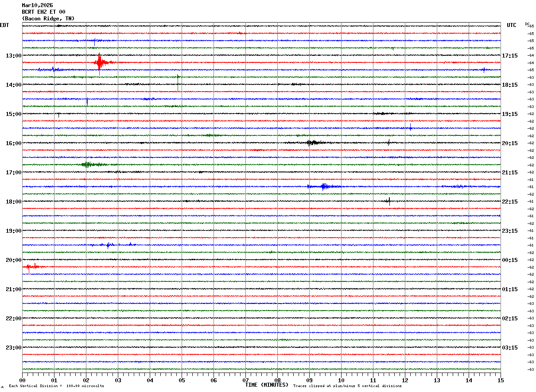Click the 00:15 UTC time label

(x=509, y=260)
